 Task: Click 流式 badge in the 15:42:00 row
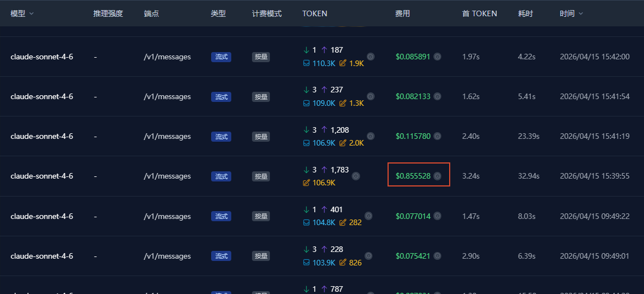pyautogui.click(x=221, y=57)
